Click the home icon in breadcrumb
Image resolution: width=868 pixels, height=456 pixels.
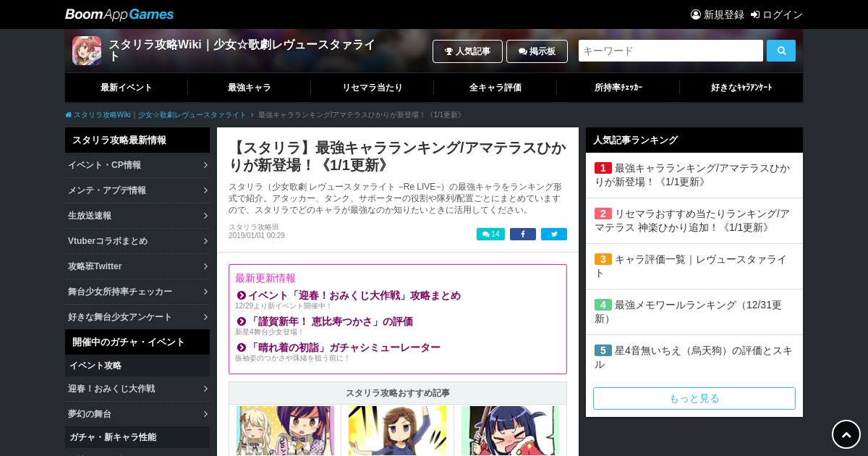(69, 115)
